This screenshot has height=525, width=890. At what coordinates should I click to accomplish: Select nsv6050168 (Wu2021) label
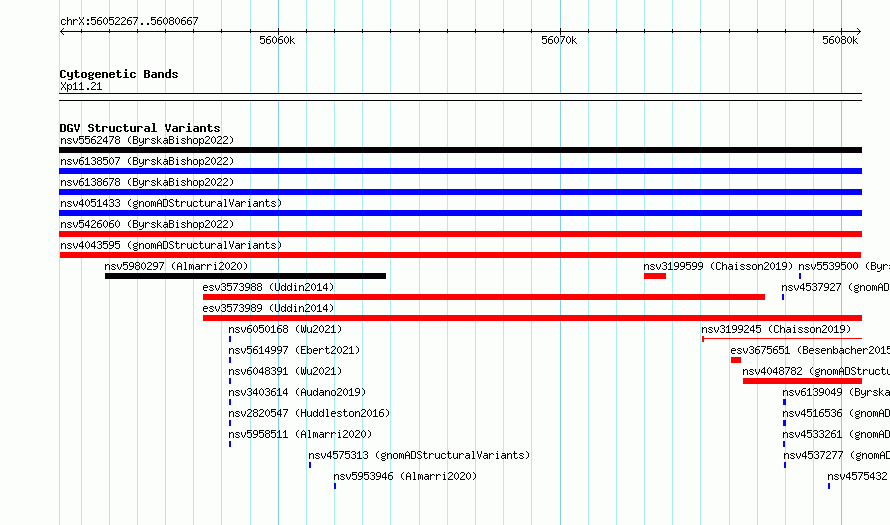[x=285, y=329]
